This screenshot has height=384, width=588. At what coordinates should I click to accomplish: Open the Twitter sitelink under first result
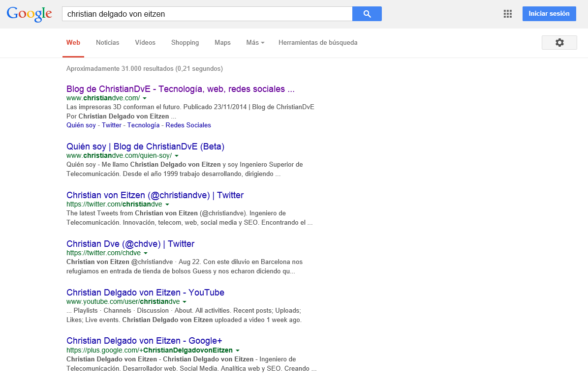pos(111,125)
